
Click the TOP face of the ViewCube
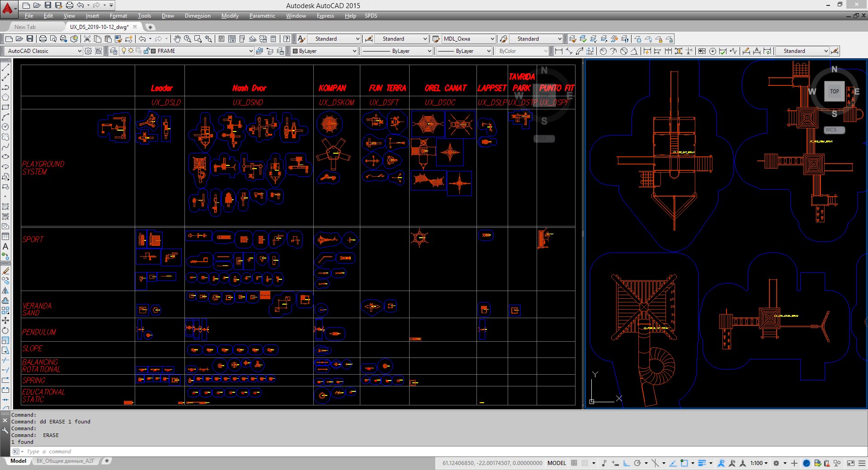point(834,91)
